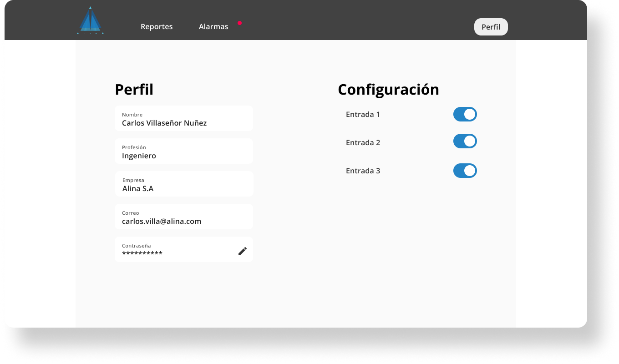Click the Empresa field showing Alina S.A
Screen dimensions: 619x364
click(x=184, y=184)
